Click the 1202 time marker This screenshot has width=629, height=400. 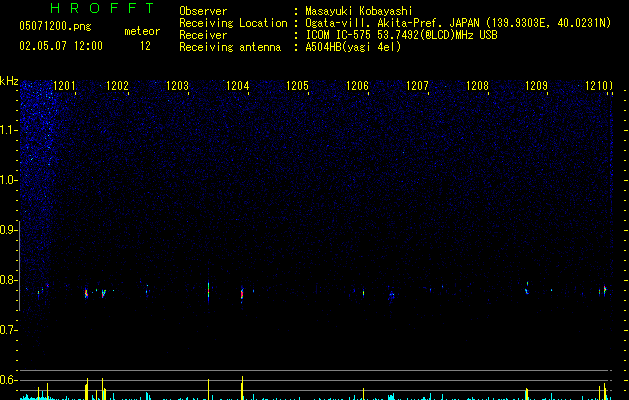tap(117, 85)
